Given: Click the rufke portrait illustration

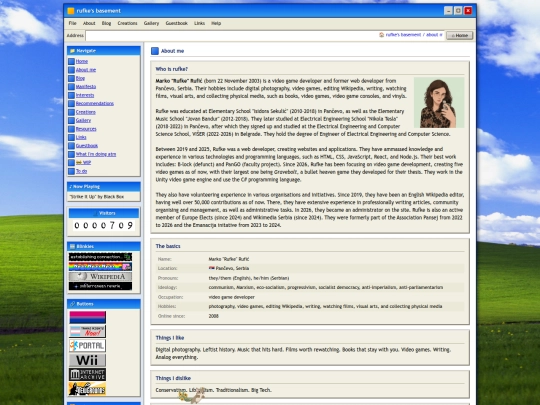Looking at the screenshot, I should pos(439,103).
